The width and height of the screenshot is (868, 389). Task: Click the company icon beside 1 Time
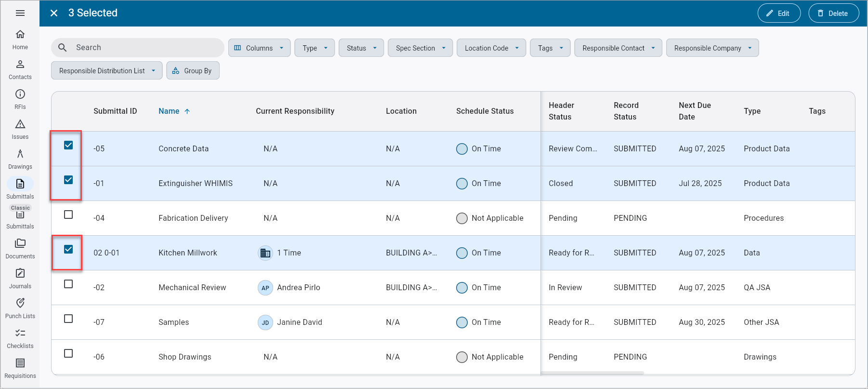pos(265,253)
